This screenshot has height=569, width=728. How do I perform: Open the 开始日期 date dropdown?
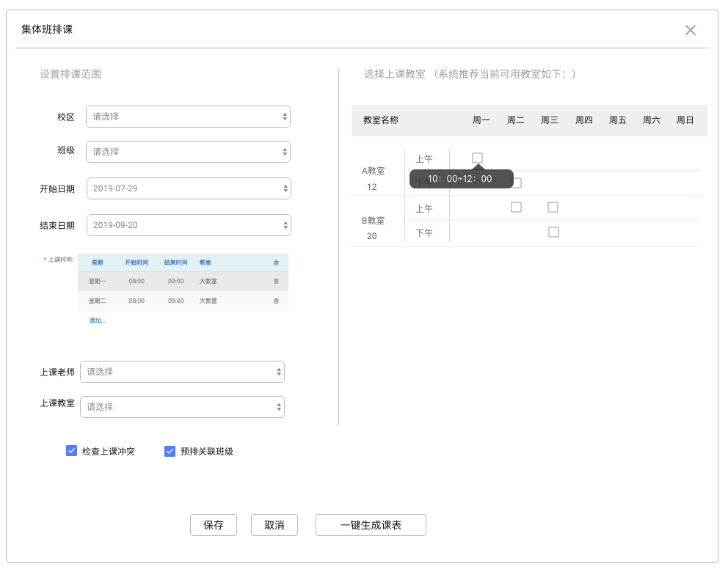[189, 188]
